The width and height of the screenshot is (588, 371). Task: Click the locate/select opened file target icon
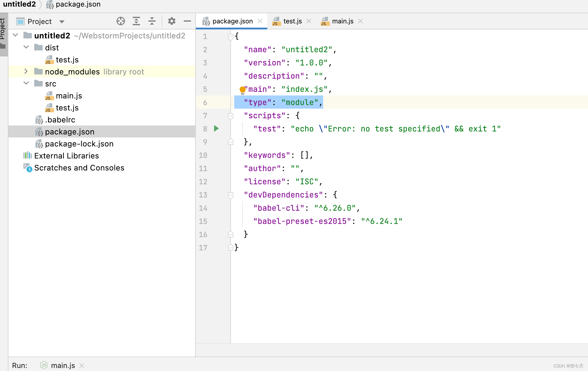coord(121,21)
